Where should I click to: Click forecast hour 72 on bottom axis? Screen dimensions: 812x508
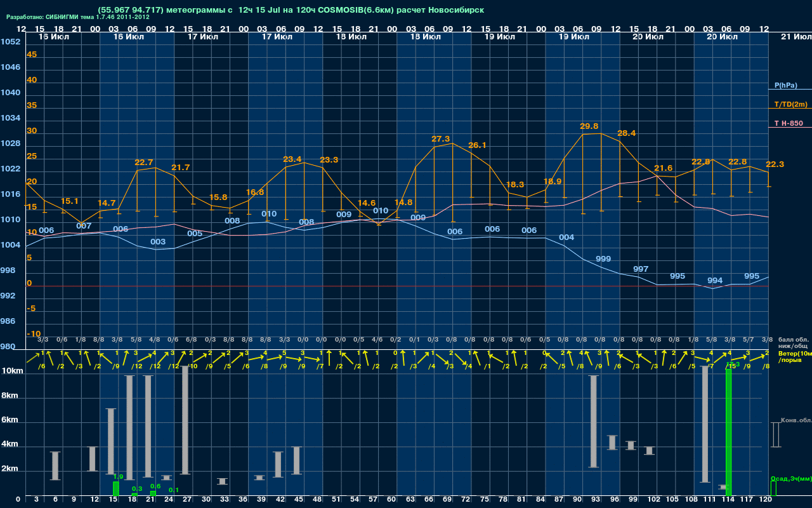465,500
